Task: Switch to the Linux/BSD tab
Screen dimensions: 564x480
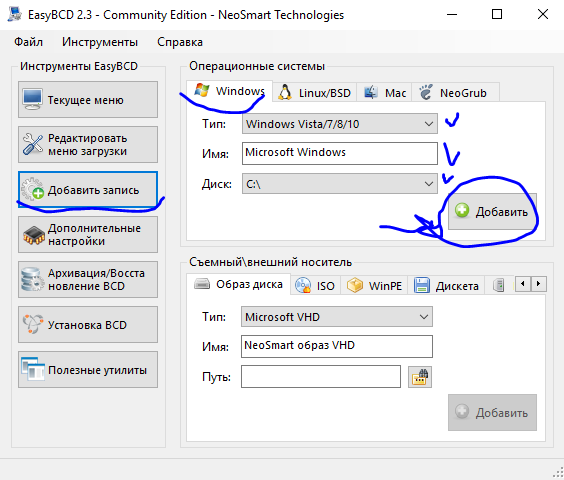Action: (x=314, y=93)
